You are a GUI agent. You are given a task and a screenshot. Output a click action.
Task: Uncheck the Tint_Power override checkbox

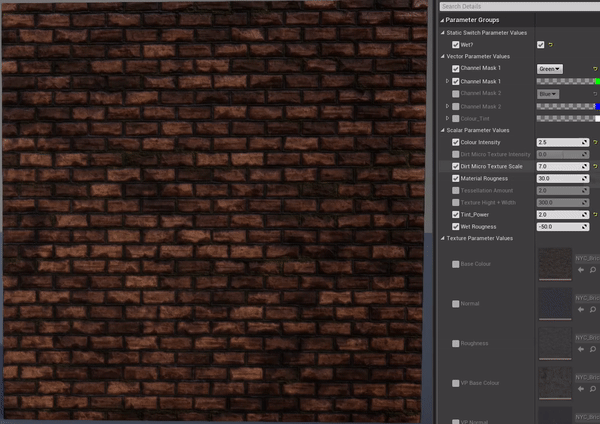pyautogui.click(x=455, y=215)
